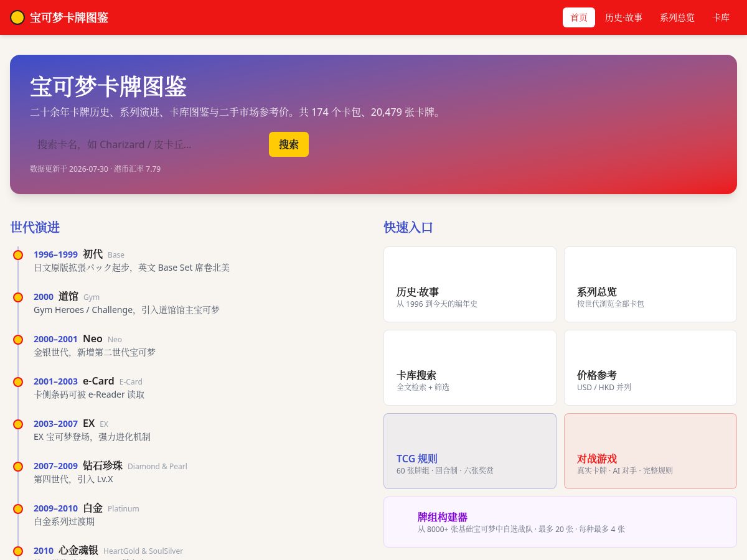Open the 历史·故事 quick entry card
Screen dimensions: 747x560
coord(470,284)
